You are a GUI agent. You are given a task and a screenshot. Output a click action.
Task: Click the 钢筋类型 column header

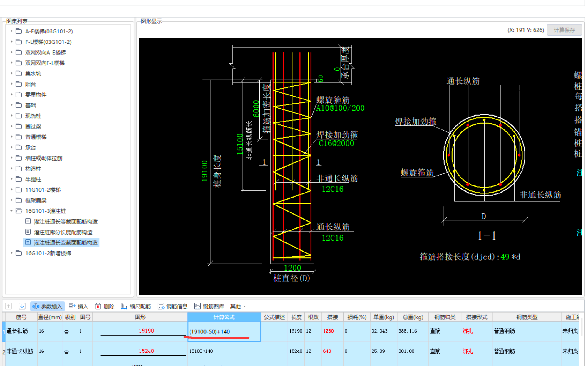[x=527, y=317]
